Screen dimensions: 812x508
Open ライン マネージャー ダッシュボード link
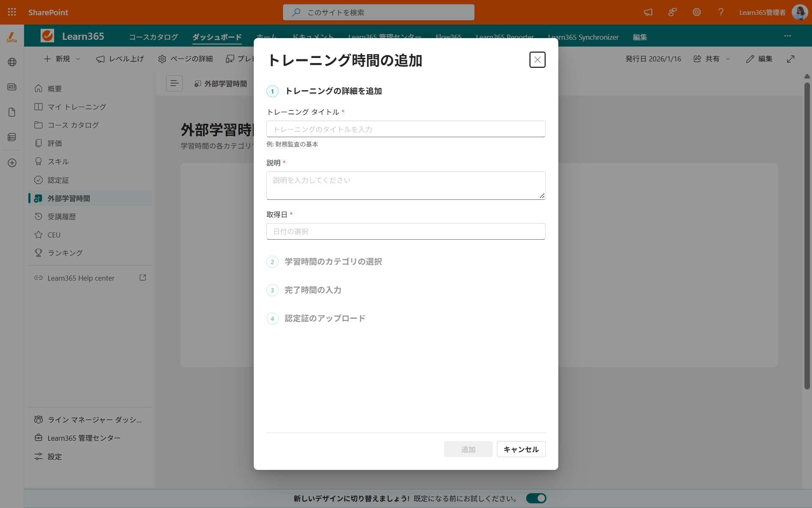[90, 420]
